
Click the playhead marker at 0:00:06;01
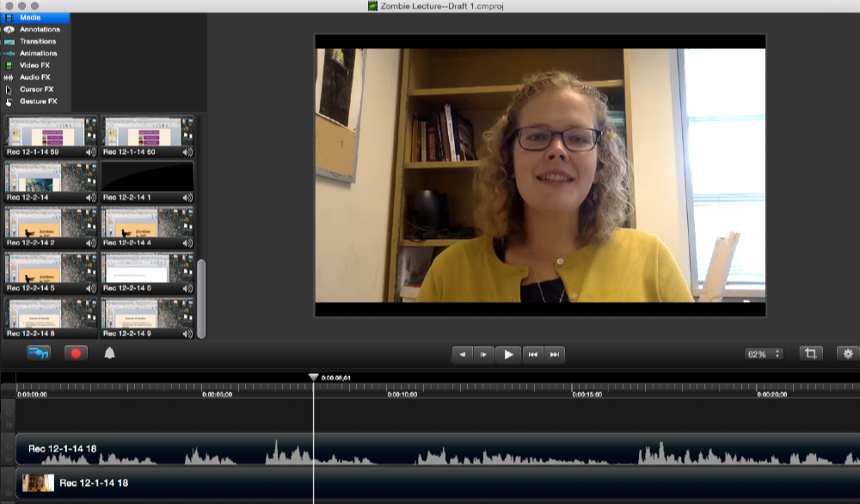[x=313, y=378]
